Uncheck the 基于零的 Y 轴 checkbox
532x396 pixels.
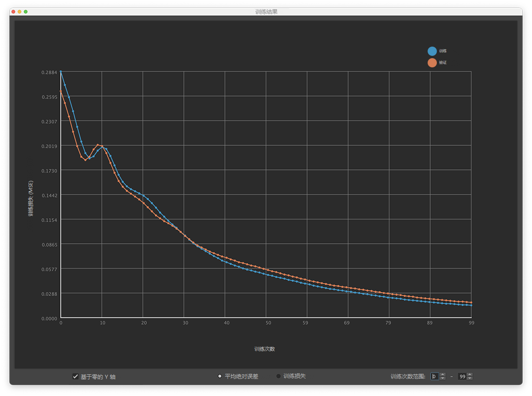coord(75,376)
